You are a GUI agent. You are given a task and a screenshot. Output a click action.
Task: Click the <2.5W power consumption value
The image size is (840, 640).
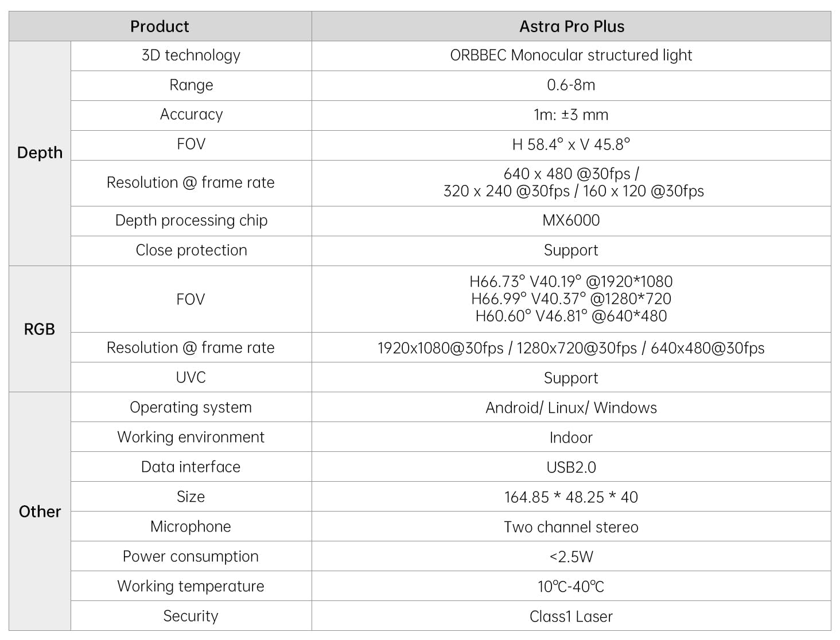click(x=571, y=557)
